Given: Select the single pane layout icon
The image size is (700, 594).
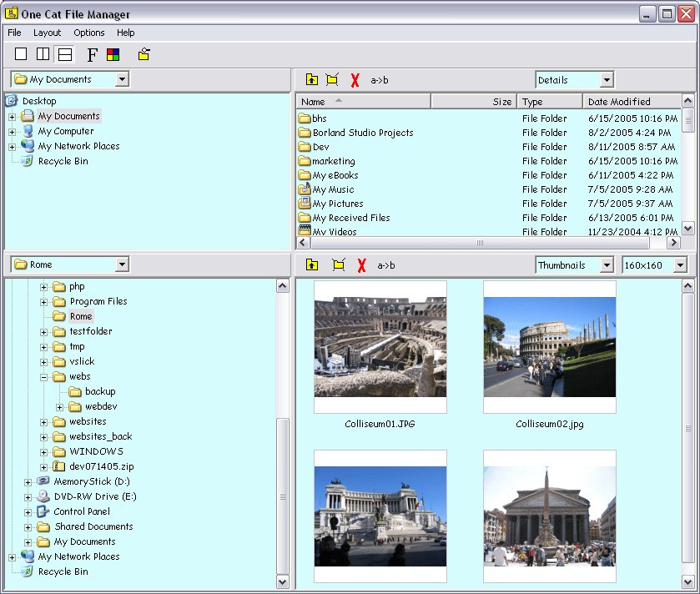Looking at the screenshot, I should [21, 54].
